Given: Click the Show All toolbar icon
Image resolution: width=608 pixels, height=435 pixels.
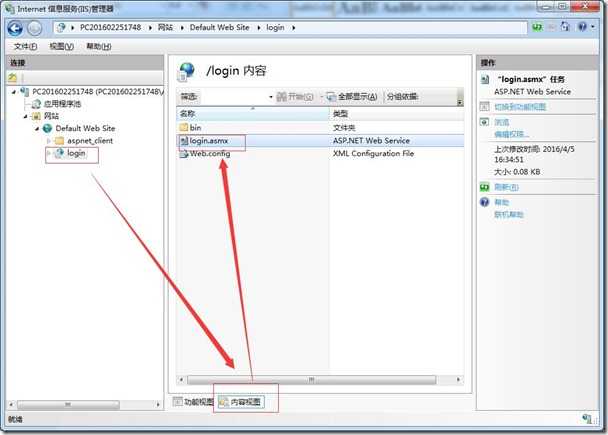Looking at the screenshot, I should point(331,97).
